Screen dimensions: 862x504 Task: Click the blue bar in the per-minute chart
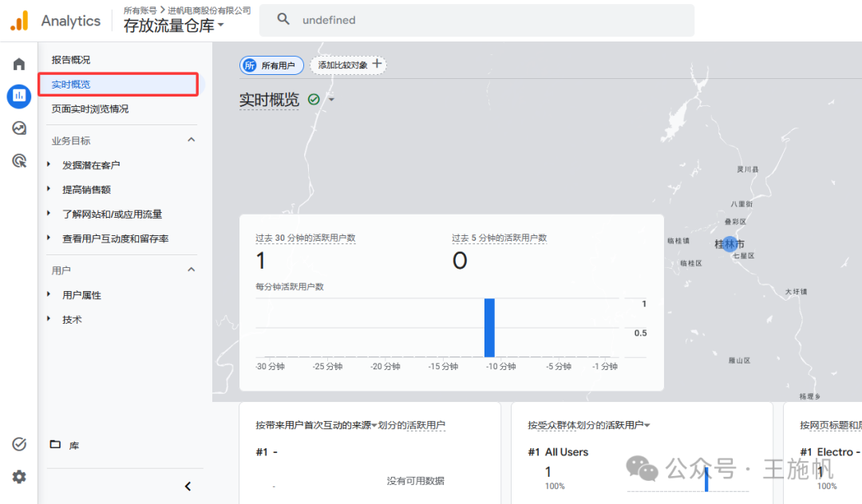pos(489,328)
